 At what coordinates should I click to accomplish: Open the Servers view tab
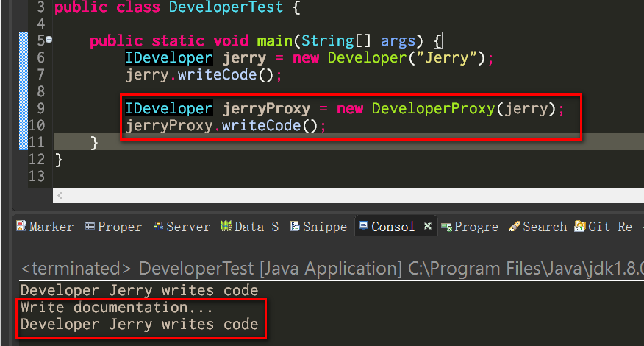point(182,226)
